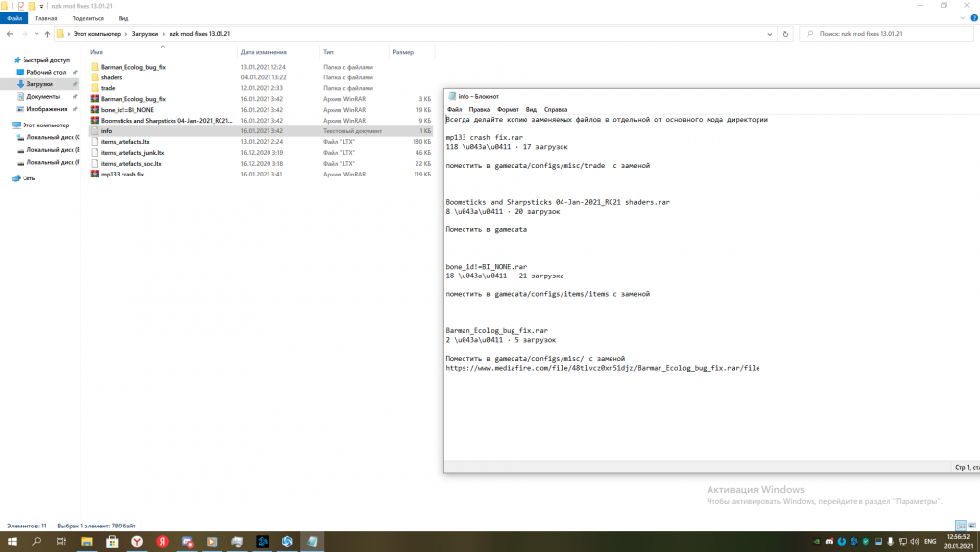This screenshot has width=980, height=552.
Task: Open the Quick Access Toolbar customize dropdown
Action: [43, 6]
